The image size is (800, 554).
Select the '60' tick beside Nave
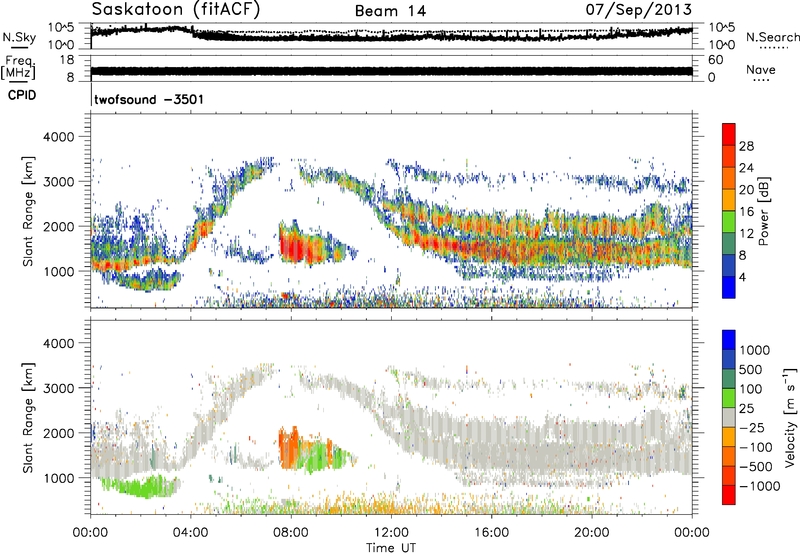coord(715,60)
